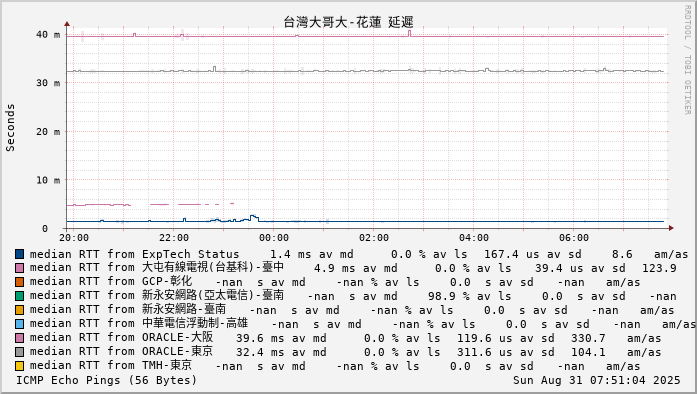Click the RRDTOOL / TOBI OETIKER watermark
The image size is (697, 394).
click(x=688, y=60)
